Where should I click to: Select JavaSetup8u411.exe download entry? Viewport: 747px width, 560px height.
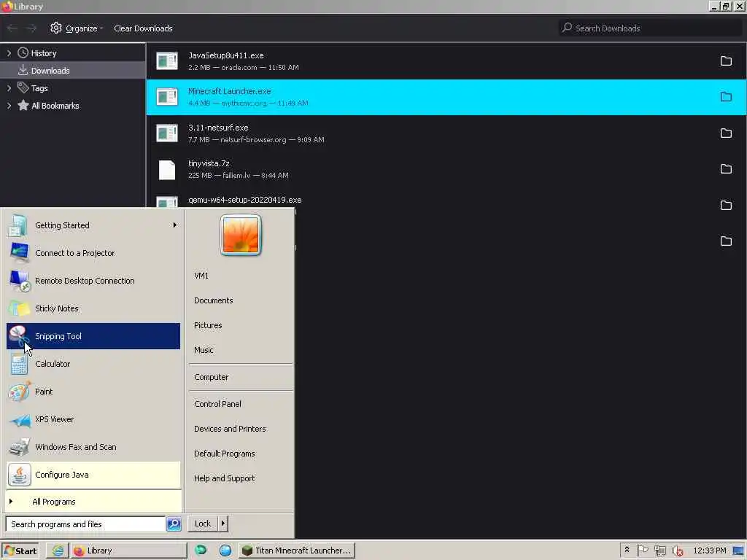click(446, 61)
